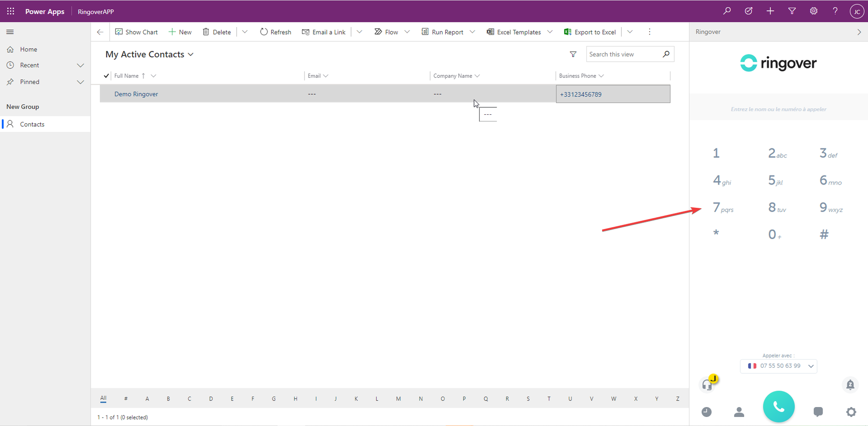Screen dimensions: 868x426
Task: Filter contacts by letter D
Action: click(211, 399)
